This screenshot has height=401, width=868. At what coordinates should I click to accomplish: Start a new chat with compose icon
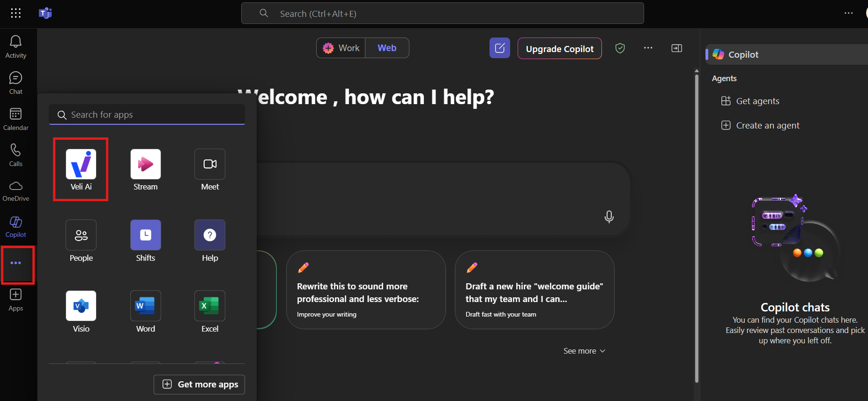(500, 48)
